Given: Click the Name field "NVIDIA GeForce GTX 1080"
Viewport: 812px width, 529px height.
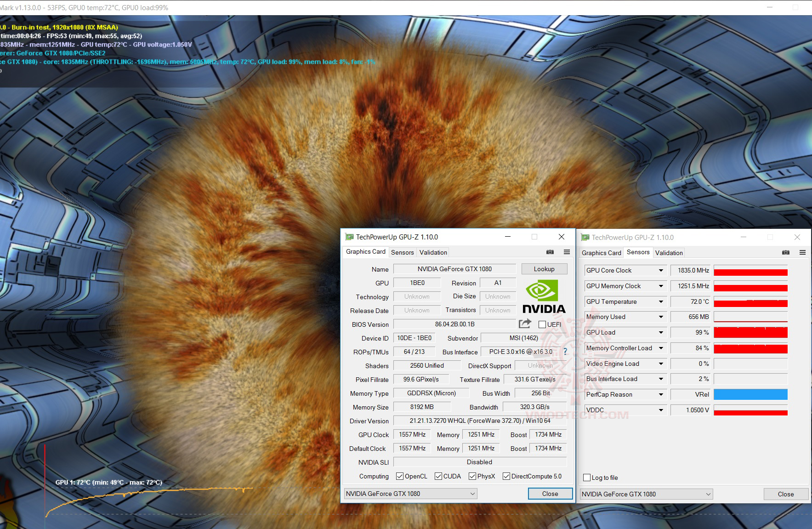Looking at the screenshot, I should (x=454, y=269).
